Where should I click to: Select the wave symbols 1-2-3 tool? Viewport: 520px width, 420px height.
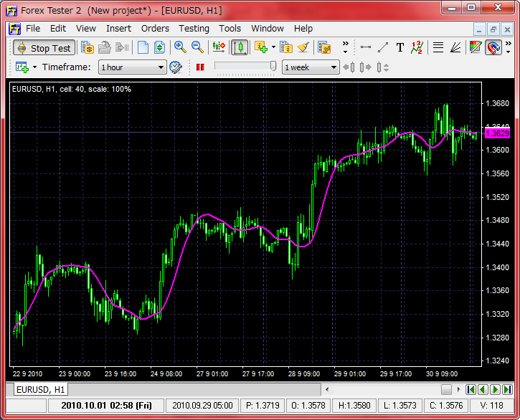coord(417,47)
